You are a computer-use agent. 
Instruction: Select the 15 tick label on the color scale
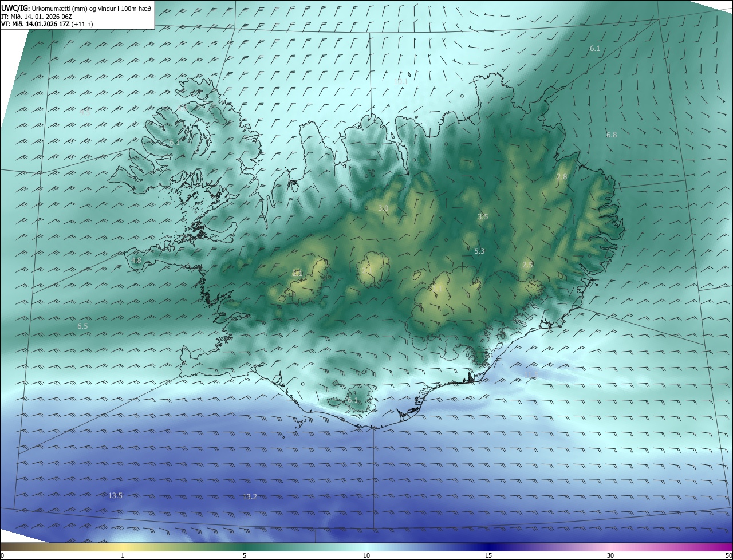click(488, 555)
